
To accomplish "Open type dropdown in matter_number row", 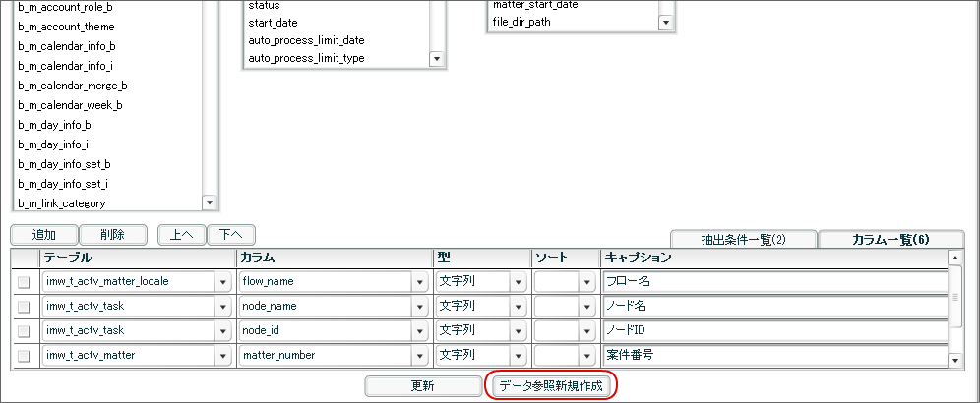I will [x=518, y=356].
